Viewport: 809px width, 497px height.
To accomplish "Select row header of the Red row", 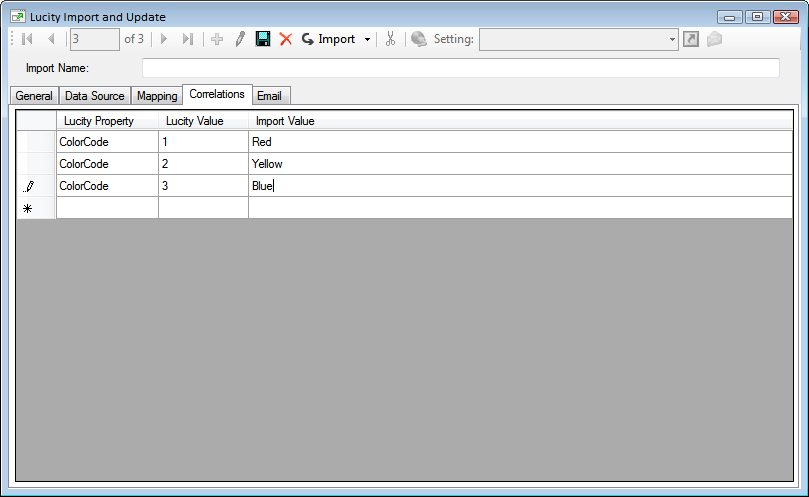I will (36, 142).
